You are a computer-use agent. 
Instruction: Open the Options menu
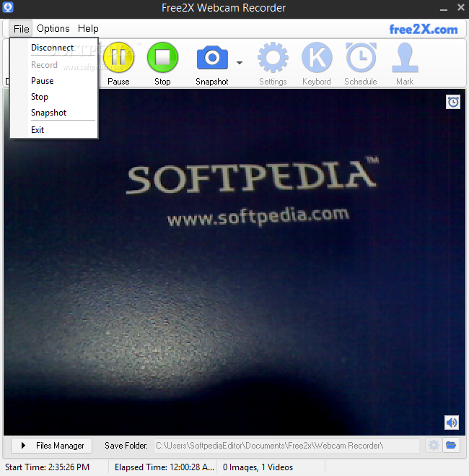click(x=53, y=29)
